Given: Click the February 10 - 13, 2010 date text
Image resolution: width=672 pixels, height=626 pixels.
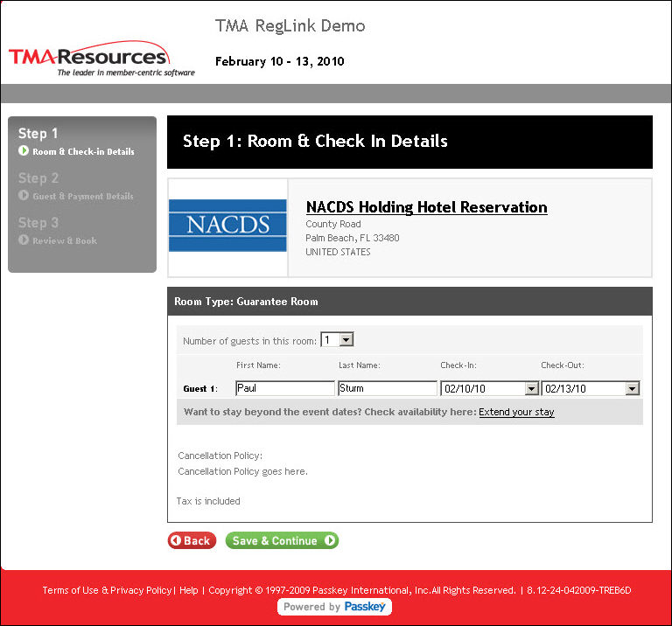Looking at the screenshot, I should pos(280,62).
